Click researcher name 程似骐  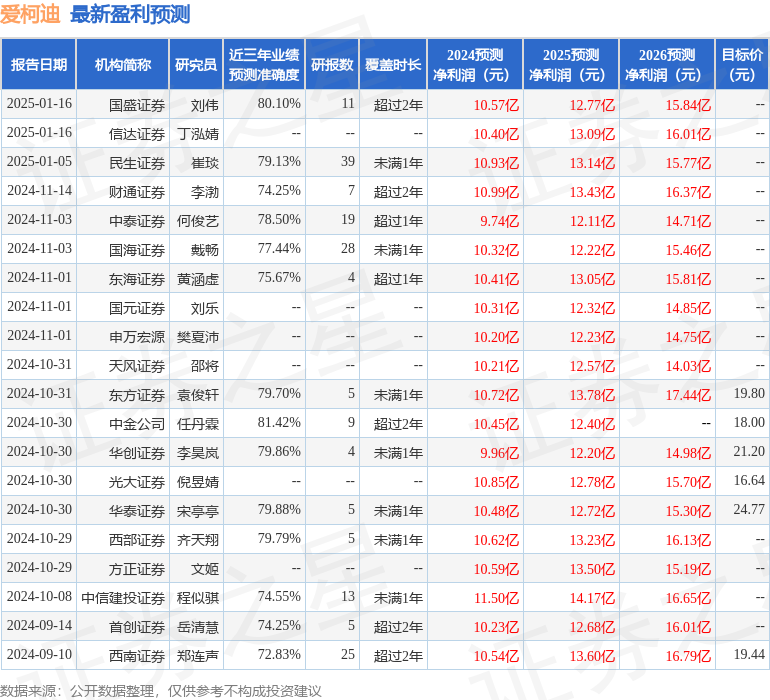(x=198, y=598)
